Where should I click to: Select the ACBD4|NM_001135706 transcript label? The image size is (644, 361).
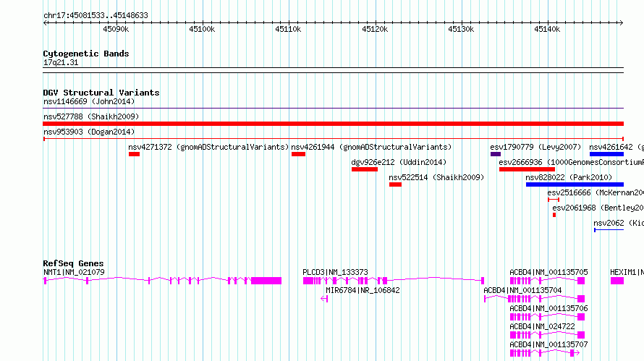(548, 308)
